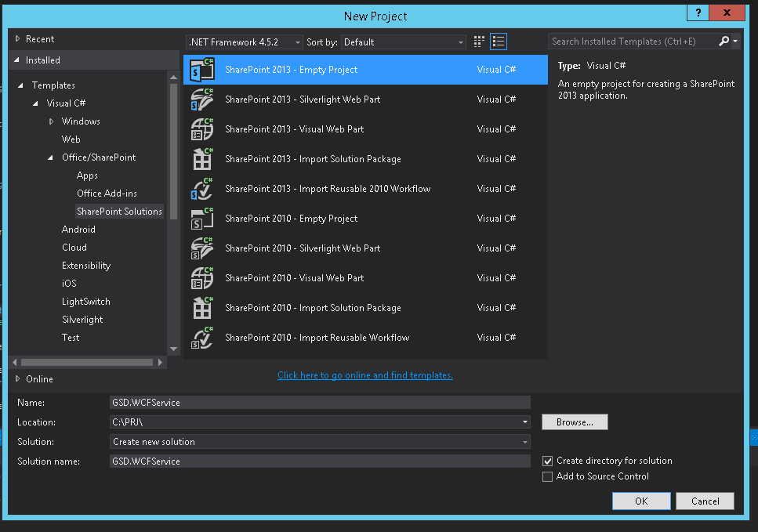Click the search magnifier icon

724,42
